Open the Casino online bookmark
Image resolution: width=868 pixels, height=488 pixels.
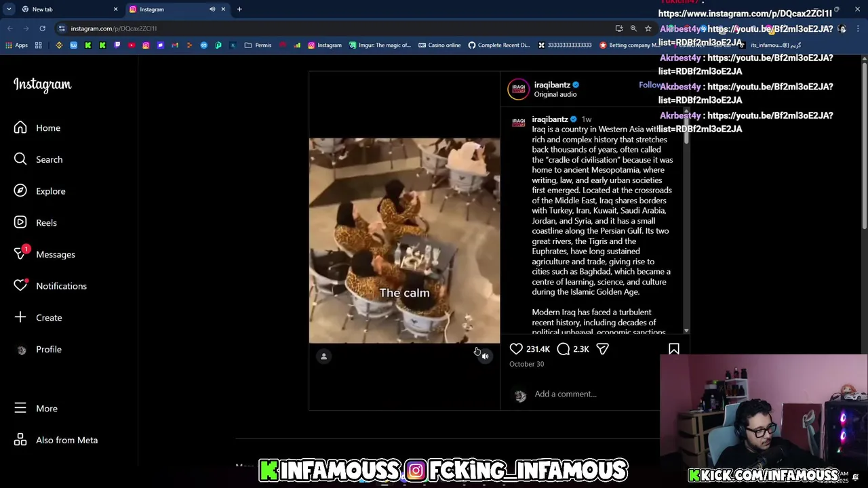(x=439, y=45)
